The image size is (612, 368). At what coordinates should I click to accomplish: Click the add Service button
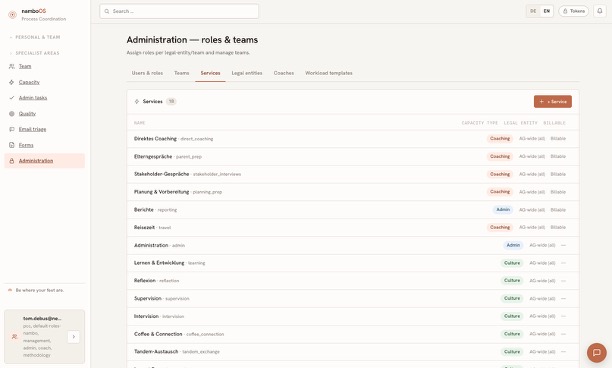point(553,101)
